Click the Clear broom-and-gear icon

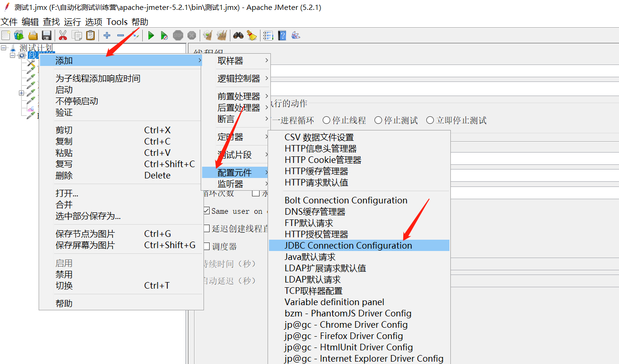click(x=208, y=35)
